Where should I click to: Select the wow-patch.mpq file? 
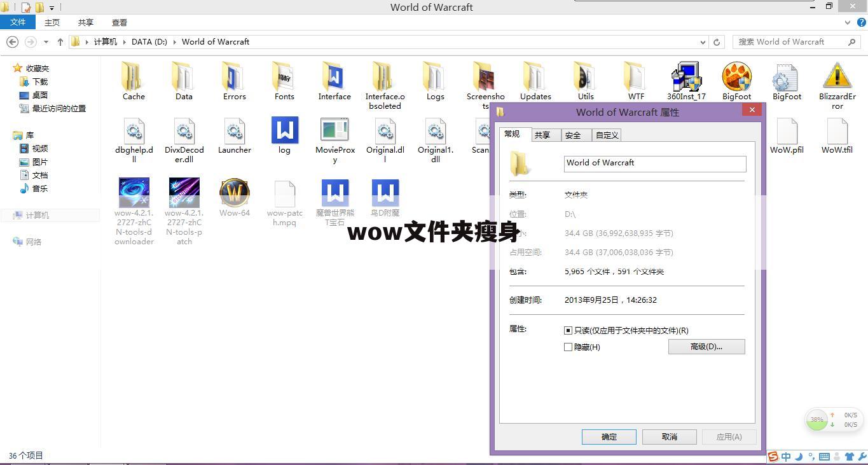[284, 202]
